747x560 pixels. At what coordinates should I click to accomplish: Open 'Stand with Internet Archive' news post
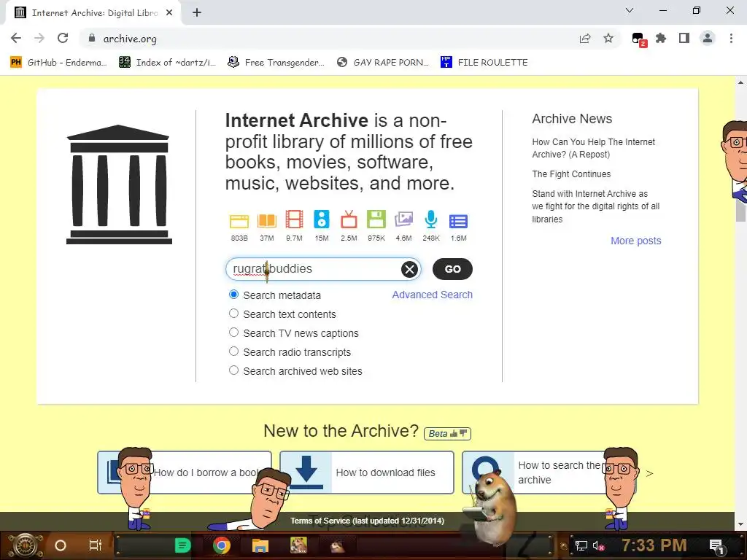tap(595, 206)
